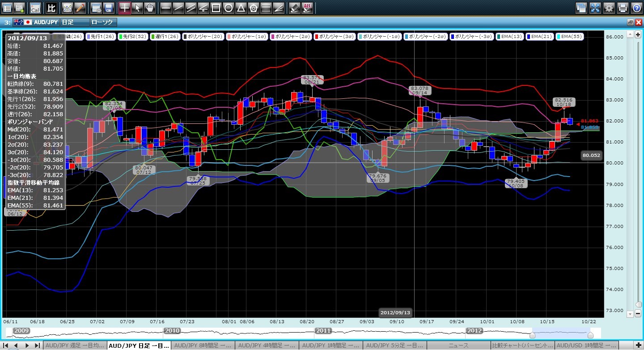Viewport: 644px width, 350px height.
Task: Select the horizontal line drawing tool
Action: click(165, 8)
